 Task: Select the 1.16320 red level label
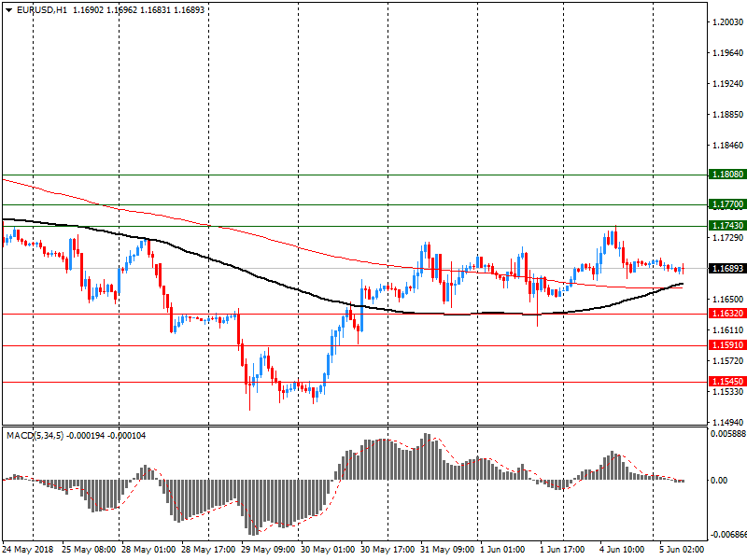tap(727, 314)
